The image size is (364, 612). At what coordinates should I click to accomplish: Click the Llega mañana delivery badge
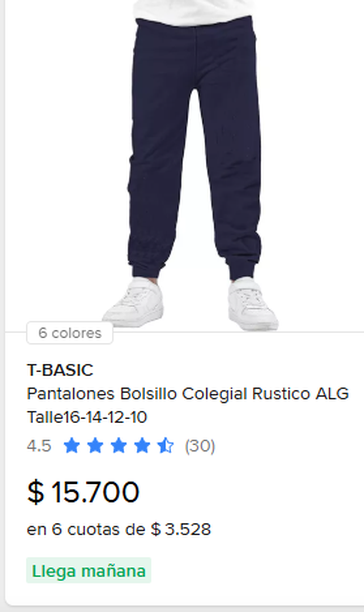(x=89, y=570)
